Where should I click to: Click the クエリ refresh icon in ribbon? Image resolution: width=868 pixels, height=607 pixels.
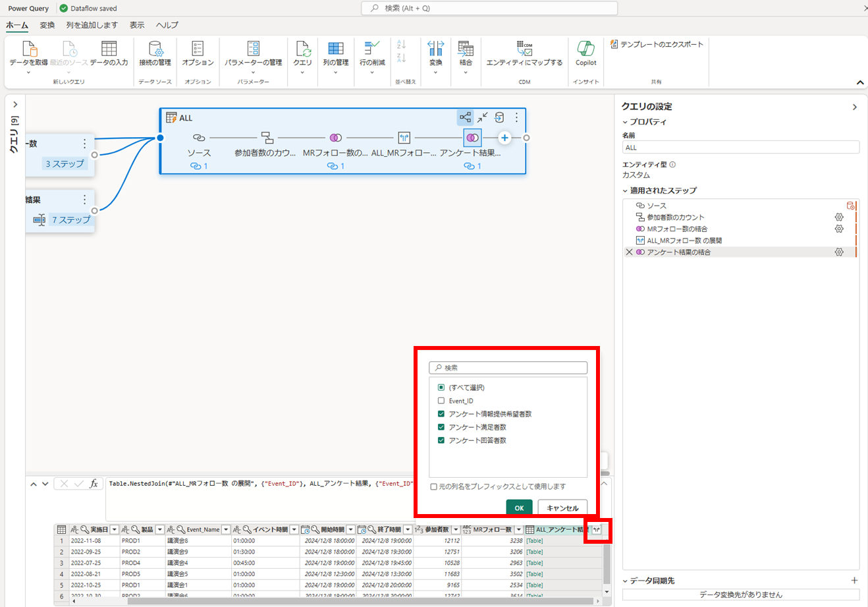pos(303,49)
